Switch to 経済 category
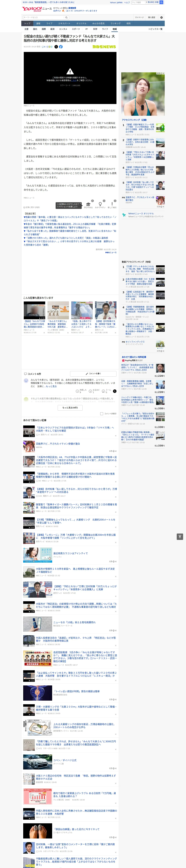186x868 pixels. coord(52,29)
